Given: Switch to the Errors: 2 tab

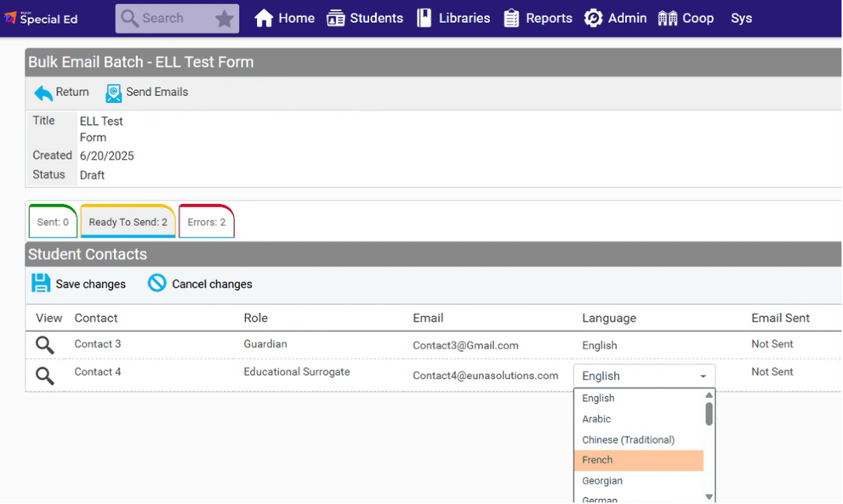Looking at the screenshot, I should pyautogui.click(x=207, y=221).
